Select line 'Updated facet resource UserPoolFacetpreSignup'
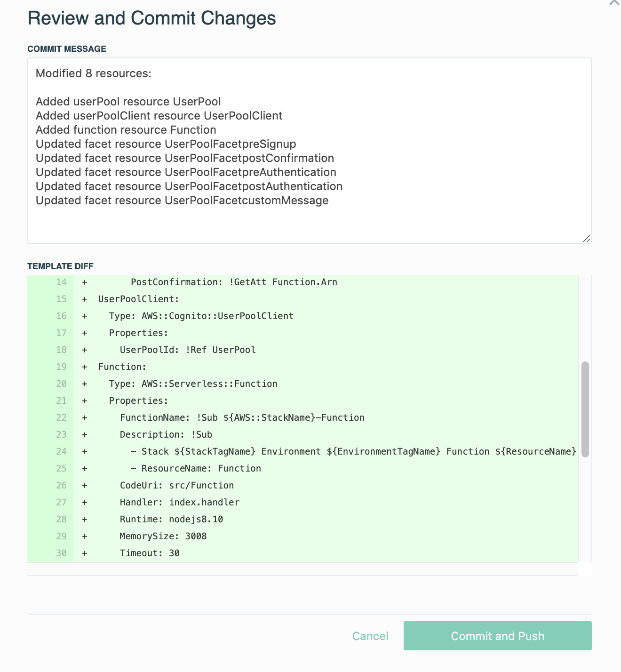Image resolution: width=621 pixels, height=672 pixels. click(x=166, y=144)
